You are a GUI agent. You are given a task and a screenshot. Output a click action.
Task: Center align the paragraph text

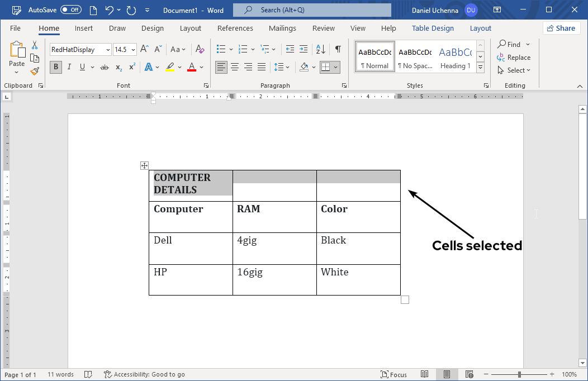pos(235,67)
